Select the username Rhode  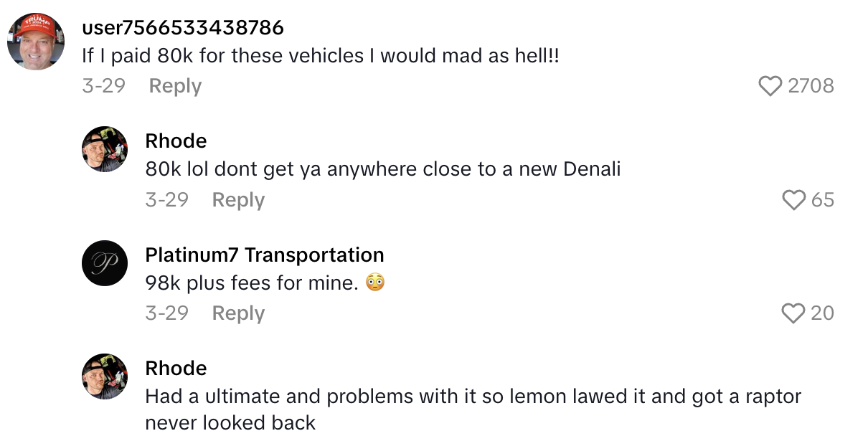[176, 141]
